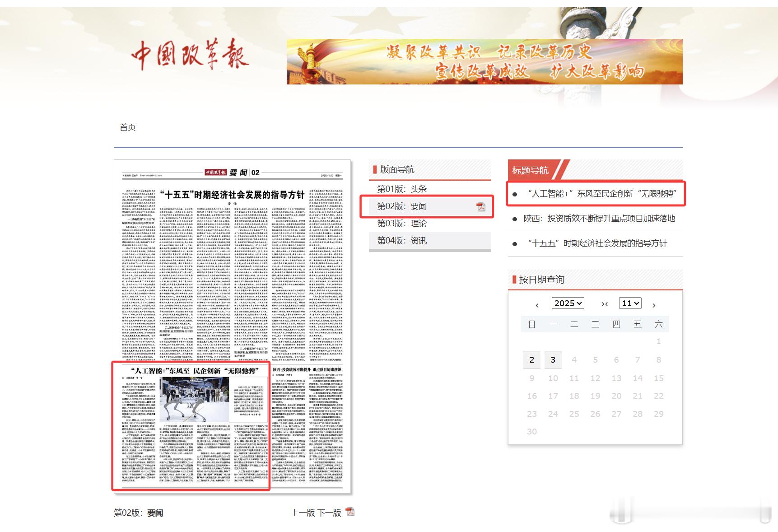
Task: Click 下一版 to view next page
Action: click(x=331, y=512)
